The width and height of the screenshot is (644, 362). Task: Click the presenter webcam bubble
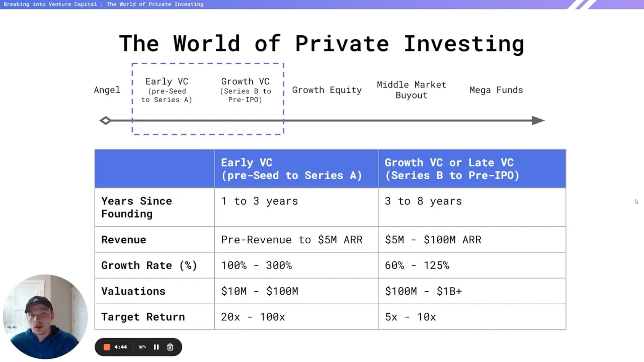point(45,317)
